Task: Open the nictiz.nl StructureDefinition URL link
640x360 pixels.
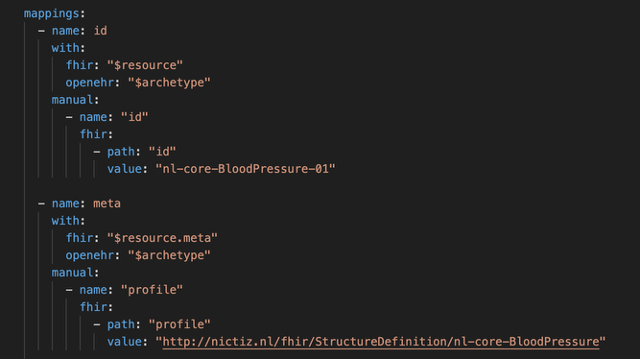Action: pos(381,342)
